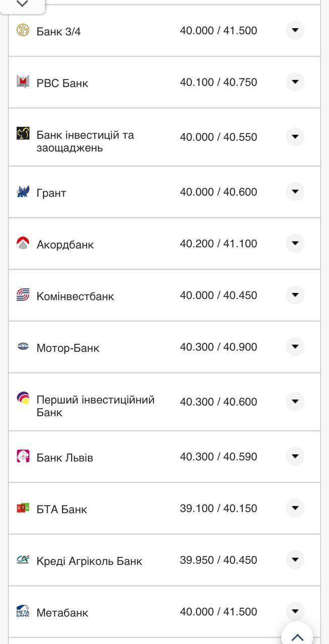Screen dimensions: 329x644
Task: Expand the Метабанк rate details
Action: pos(295,611)
